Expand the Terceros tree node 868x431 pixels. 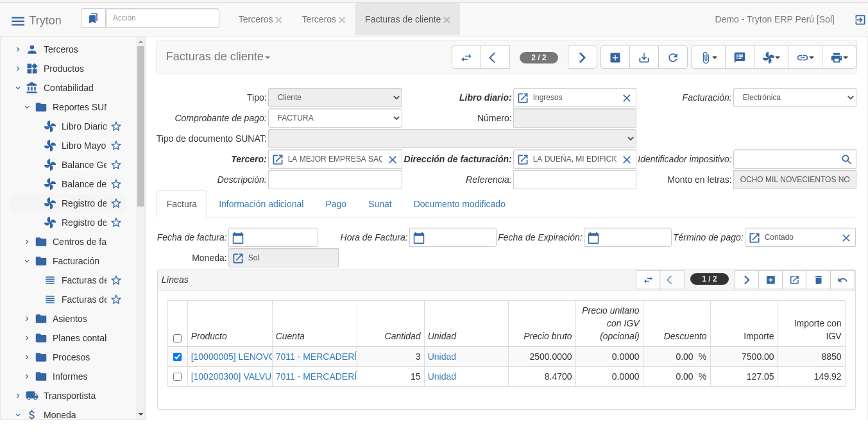pos(18,49)
